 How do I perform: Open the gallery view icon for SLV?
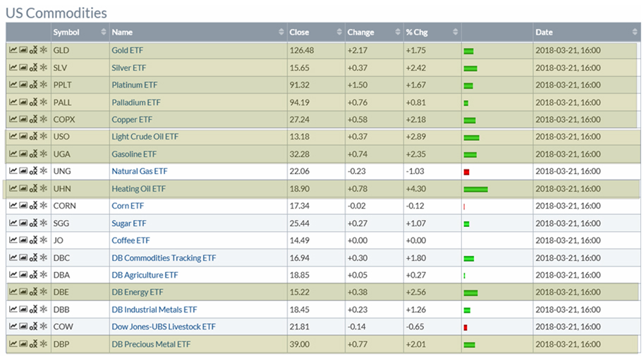23,68
